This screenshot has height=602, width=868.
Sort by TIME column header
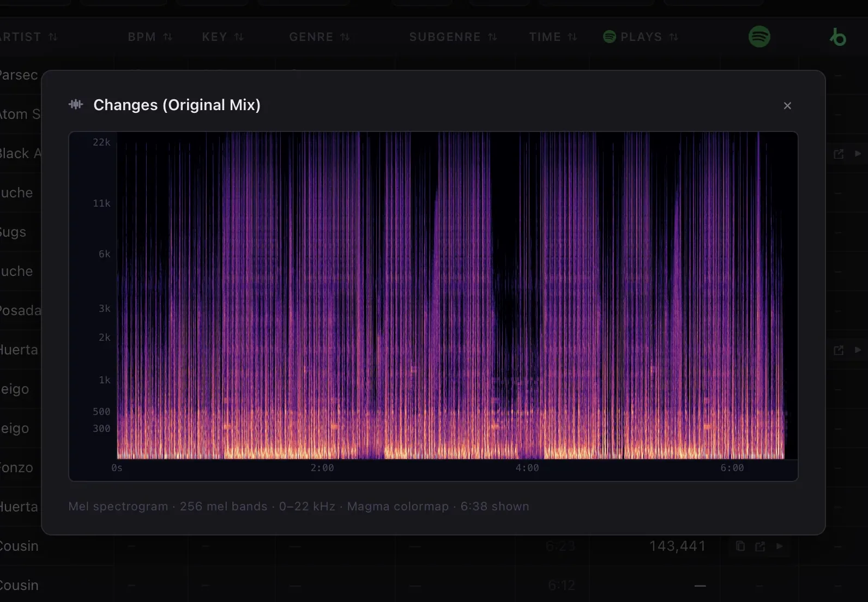pos(553,37)
